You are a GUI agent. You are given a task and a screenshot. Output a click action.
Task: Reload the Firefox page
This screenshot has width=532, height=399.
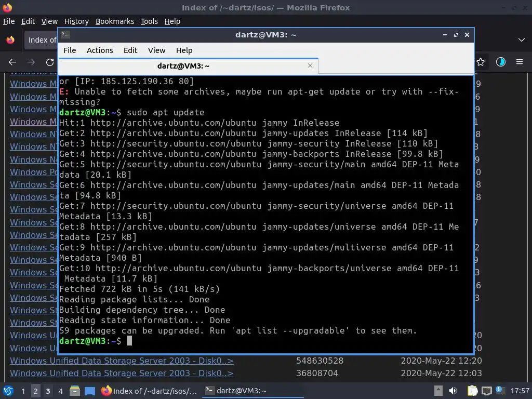pyautogui.click(x=50, y=62)
